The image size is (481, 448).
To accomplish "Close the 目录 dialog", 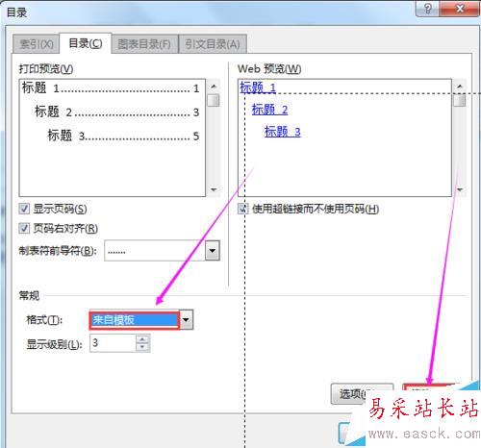I will [460, 8].
